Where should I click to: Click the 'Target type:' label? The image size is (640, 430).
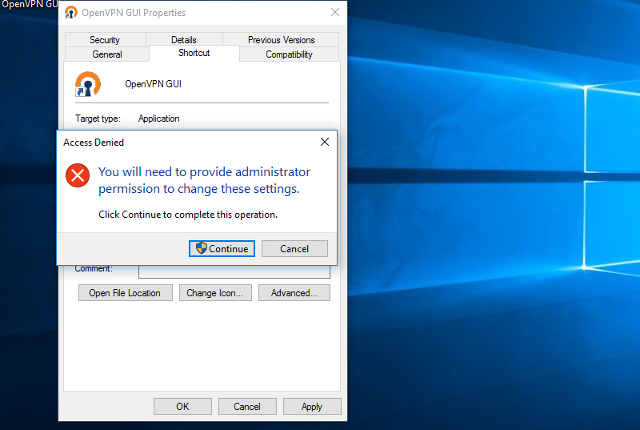[98, 119]
